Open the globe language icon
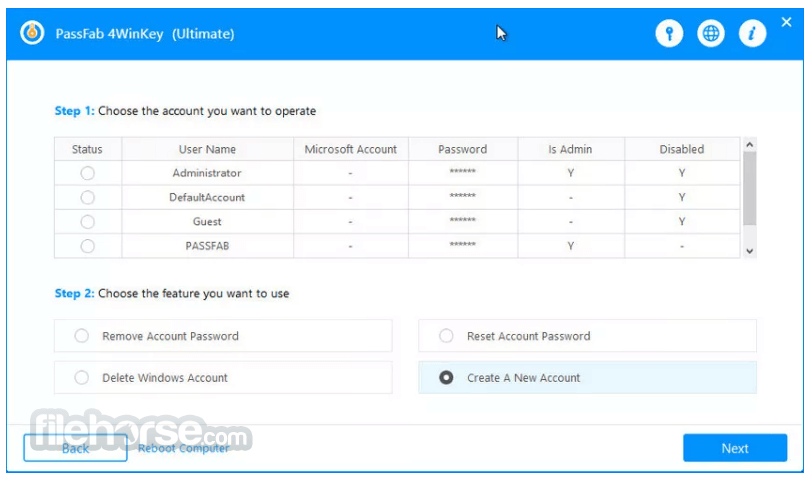 (710, 34)
